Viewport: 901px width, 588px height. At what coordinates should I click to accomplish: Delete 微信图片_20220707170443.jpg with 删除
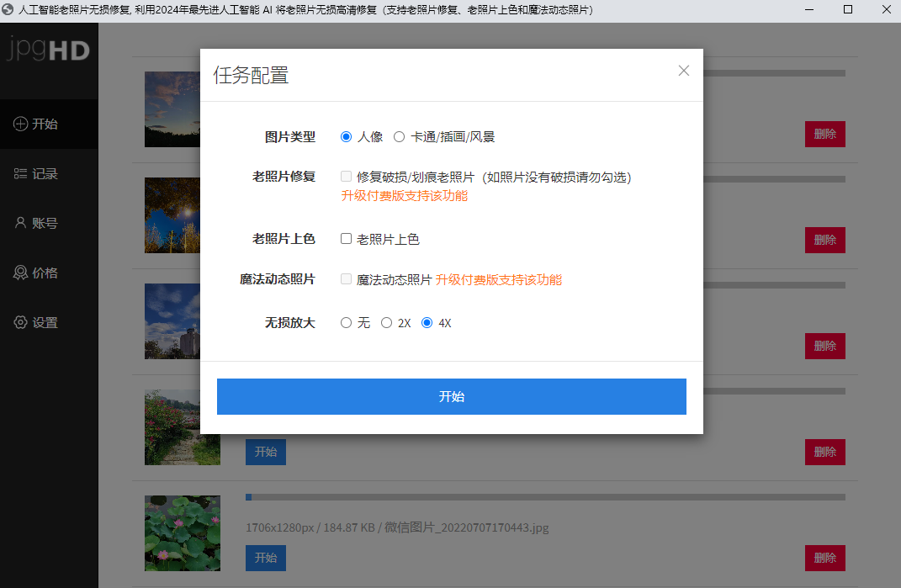(825, 558)
